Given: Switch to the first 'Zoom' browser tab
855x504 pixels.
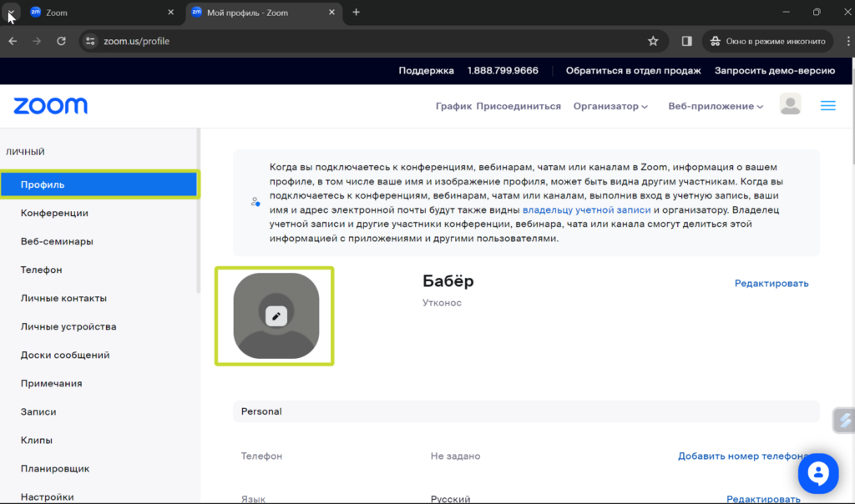Looking at the screenshot, I should (101, 12).
